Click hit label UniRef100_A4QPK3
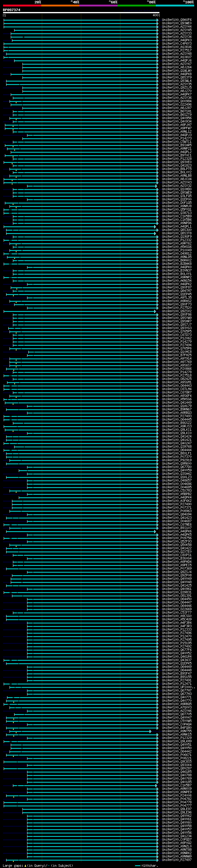The width and height of the screenshot is (197, 868). [x=177, y=40]
